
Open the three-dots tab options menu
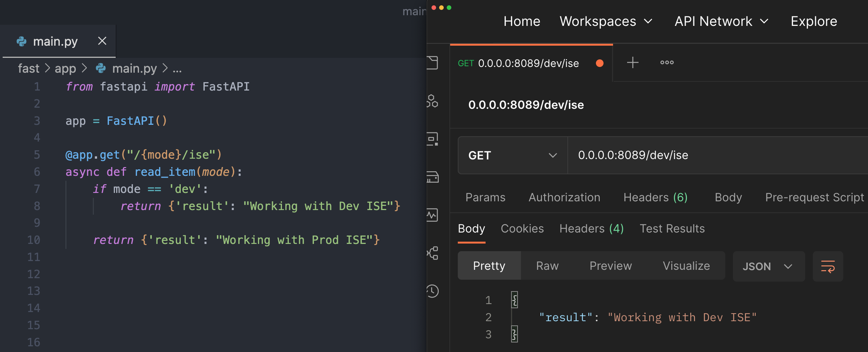coord(667,62)
